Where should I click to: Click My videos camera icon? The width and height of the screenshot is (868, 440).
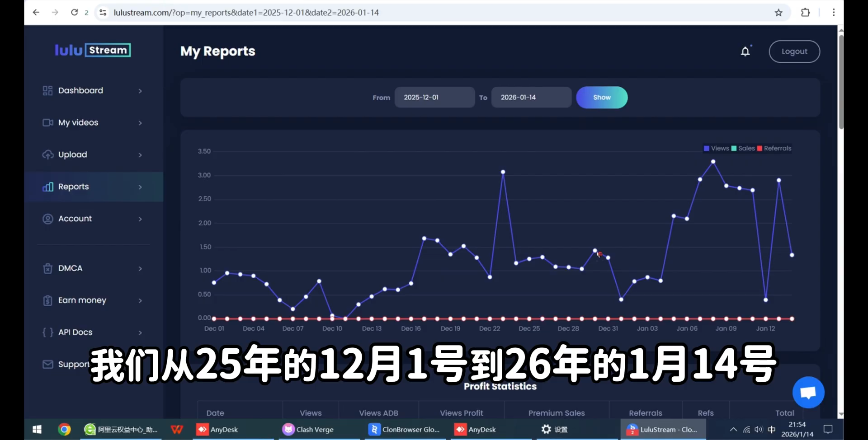click(x=47, y=123)
